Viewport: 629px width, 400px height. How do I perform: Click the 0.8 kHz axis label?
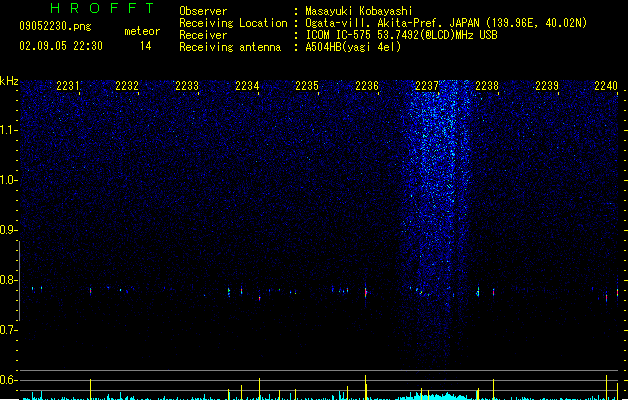coord(9,280)
